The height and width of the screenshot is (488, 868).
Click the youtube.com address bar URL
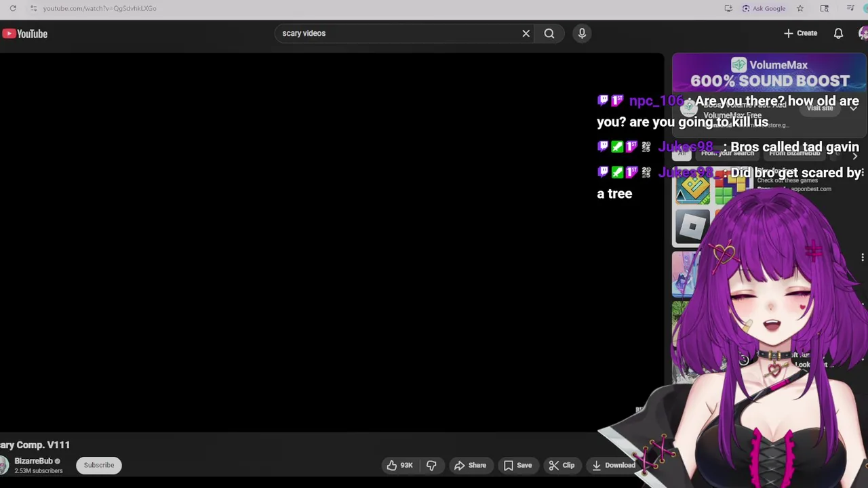[100, 8]
